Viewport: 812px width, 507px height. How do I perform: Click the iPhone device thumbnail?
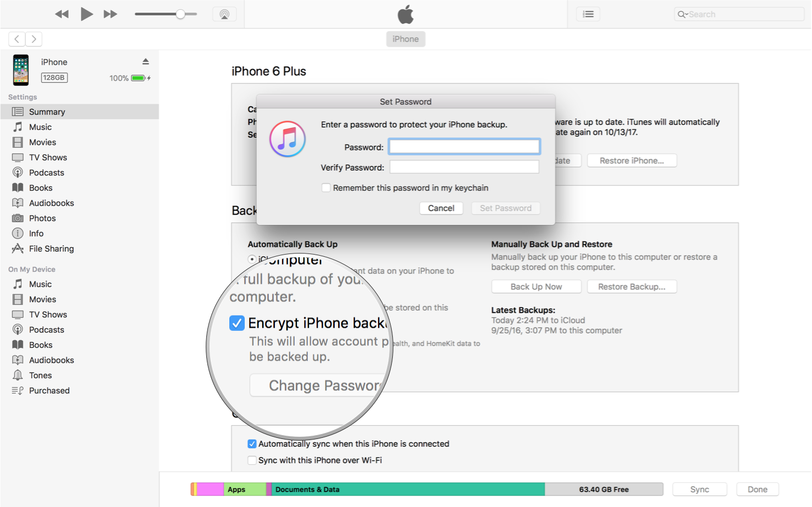tap(21, 70)
